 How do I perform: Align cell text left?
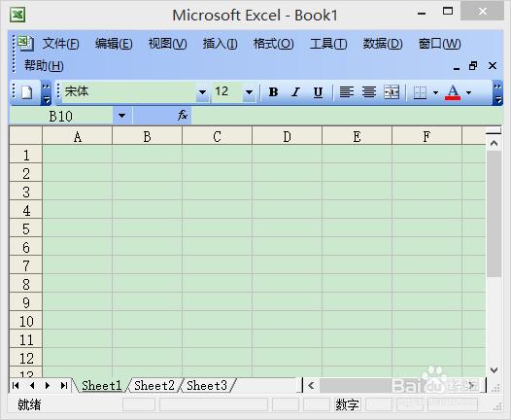[347, 92]
